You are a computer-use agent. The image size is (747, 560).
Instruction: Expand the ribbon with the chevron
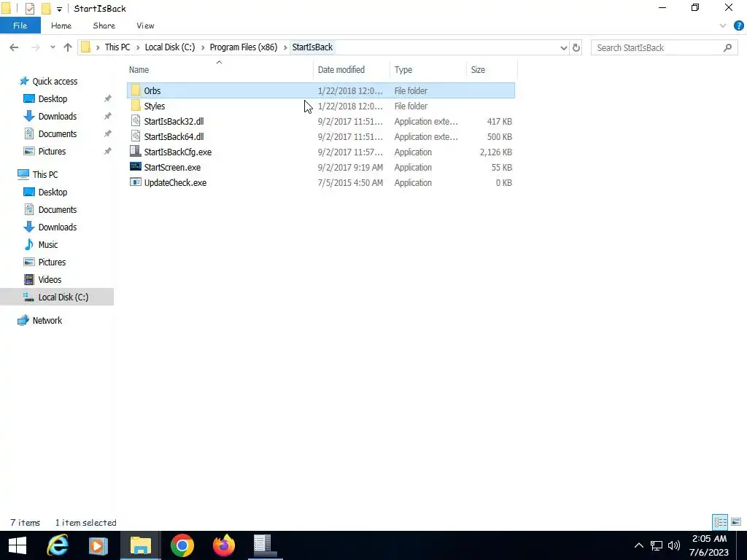click(723, 26)
